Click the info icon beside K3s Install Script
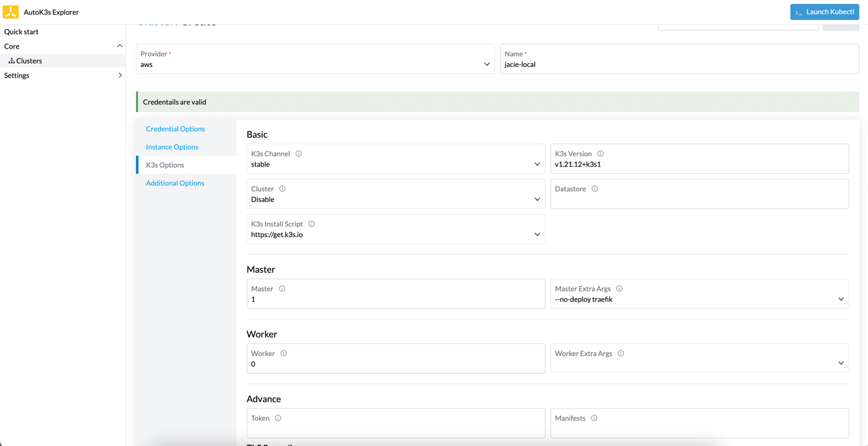Screen dimensions: 868x446 [x=311, y=224]
